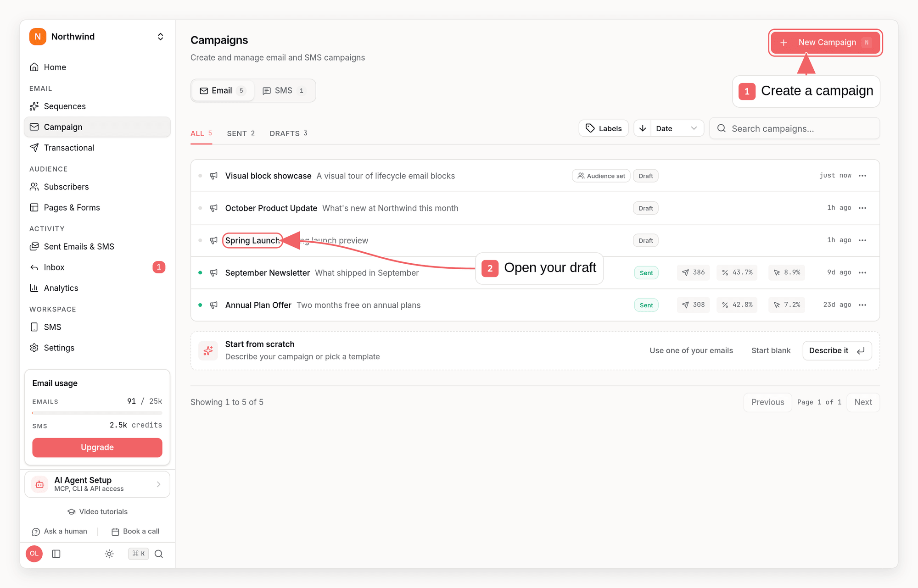Viewport: 918px width, 588px height.
Task: Focus the Search campaigns field
Action: (x=795, y=128)
